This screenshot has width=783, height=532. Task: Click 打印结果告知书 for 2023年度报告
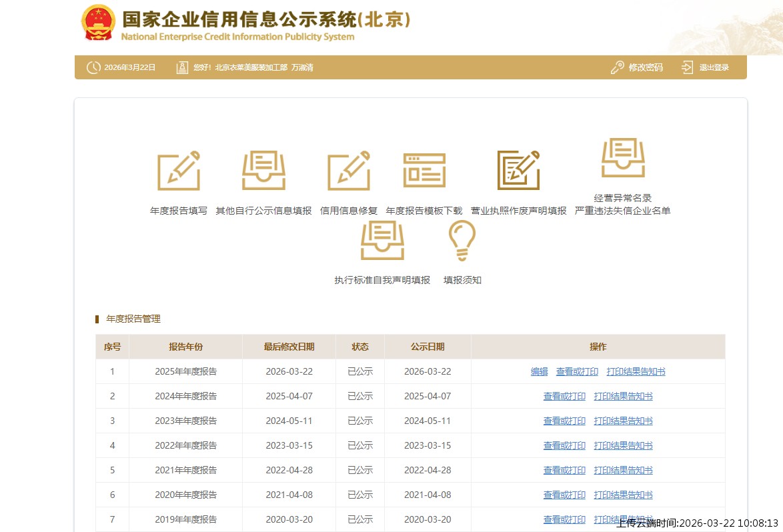(x=623, y=421)
